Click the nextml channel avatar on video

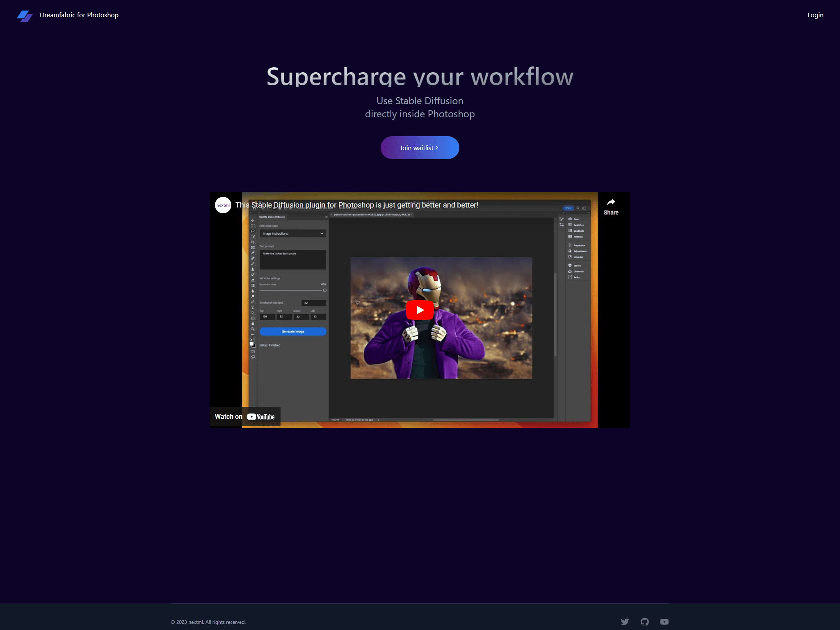223,205
